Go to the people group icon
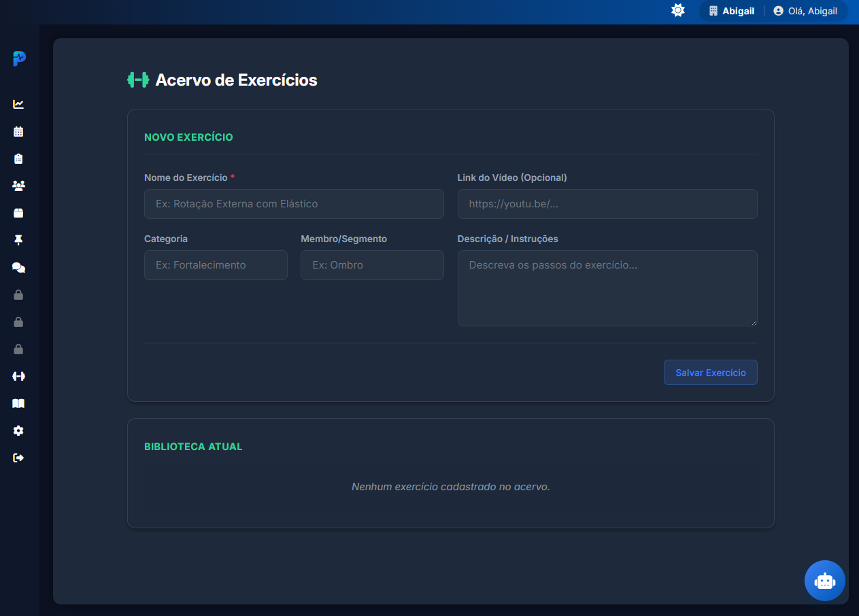The image size is (859, 616). tap(18, 186)
